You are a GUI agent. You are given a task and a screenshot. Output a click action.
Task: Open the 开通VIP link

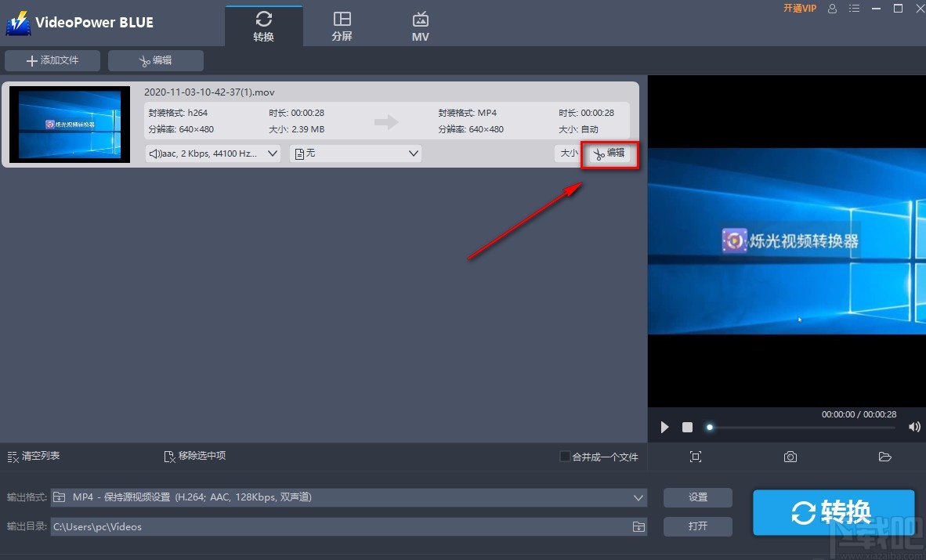798,9
